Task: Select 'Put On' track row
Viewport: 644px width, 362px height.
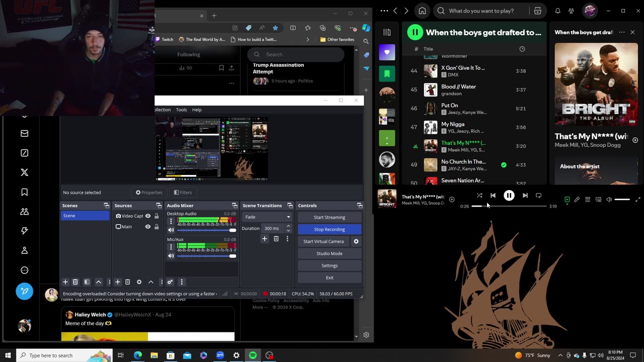Action: point(473,109)
